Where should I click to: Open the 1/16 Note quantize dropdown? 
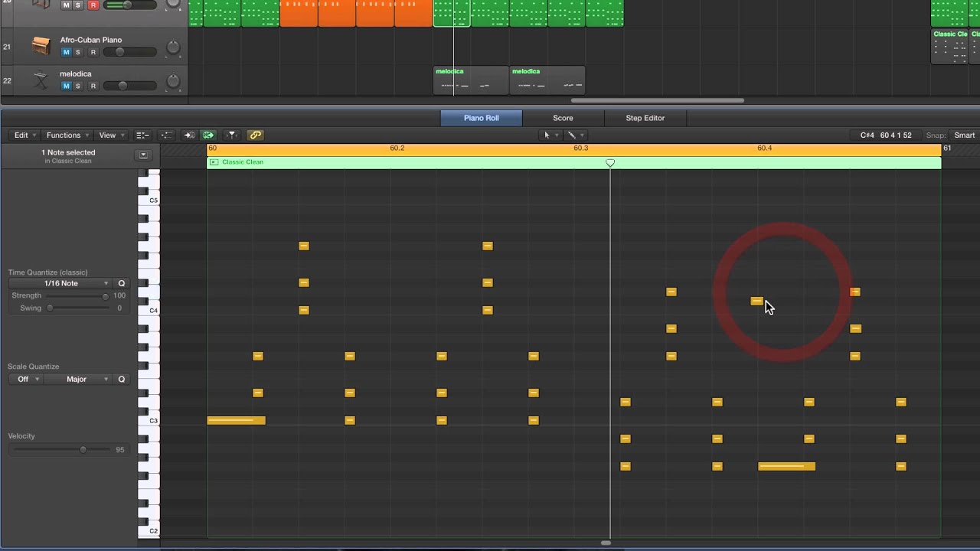tap(61, 283)
